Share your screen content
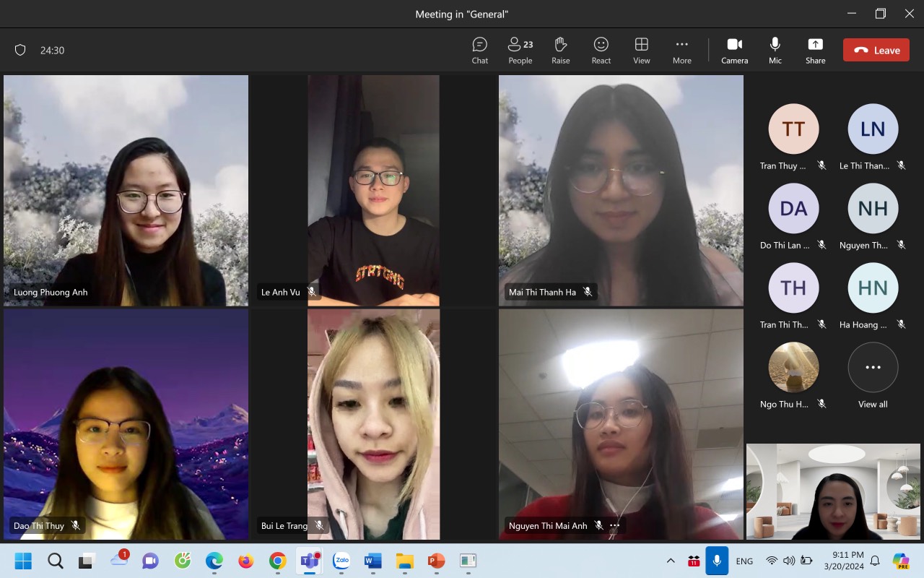924x578 pixels. 815,50
